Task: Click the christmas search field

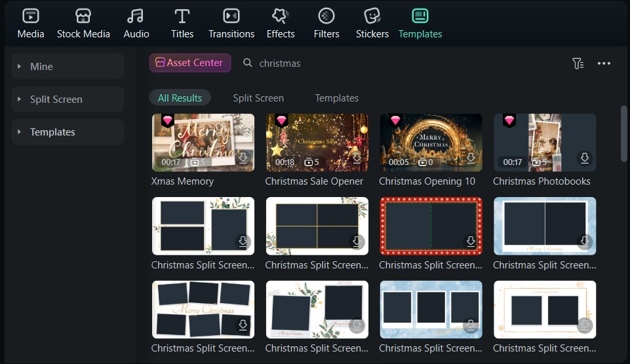Action: [x=280, y=64]
